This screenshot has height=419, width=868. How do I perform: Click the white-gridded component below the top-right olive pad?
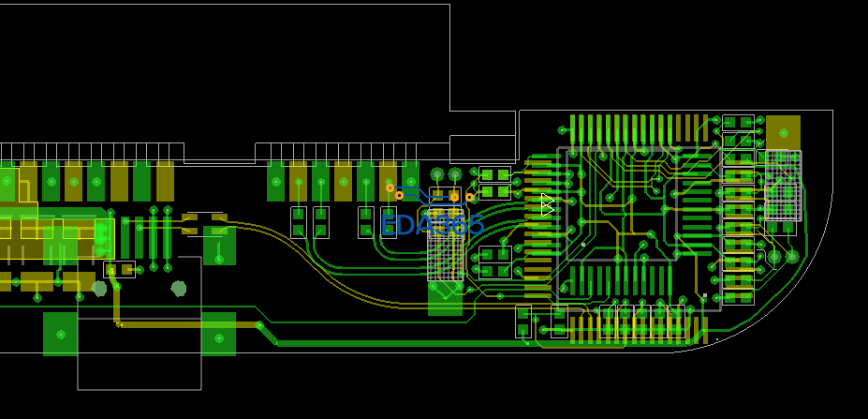coord(783,186)
